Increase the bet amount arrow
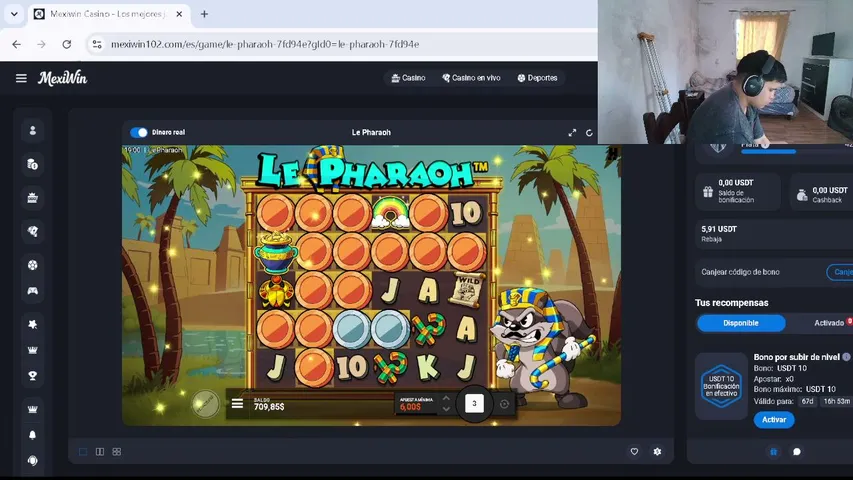Screen dimensions: 853x480 point(446,398)
